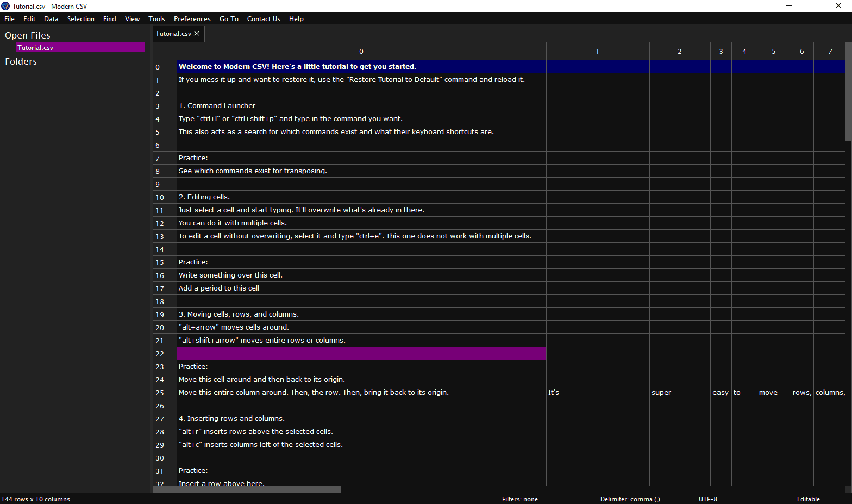
Task: Select row 0 header
Action: [x=165, y=67]
